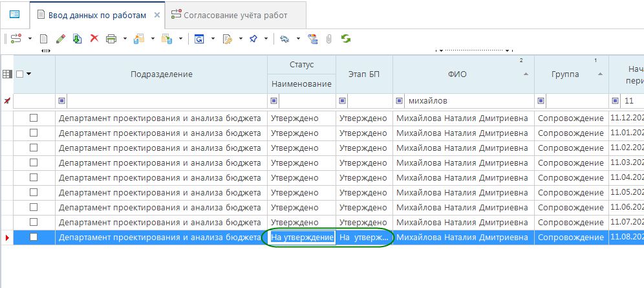Screen dimensions: 644x288
Task: Click the blue pin icon
Action: pos(253,39)
